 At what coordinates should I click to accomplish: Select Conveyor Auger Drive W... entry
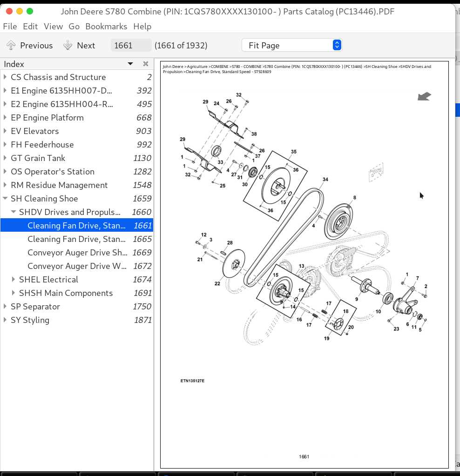[77, 266]
